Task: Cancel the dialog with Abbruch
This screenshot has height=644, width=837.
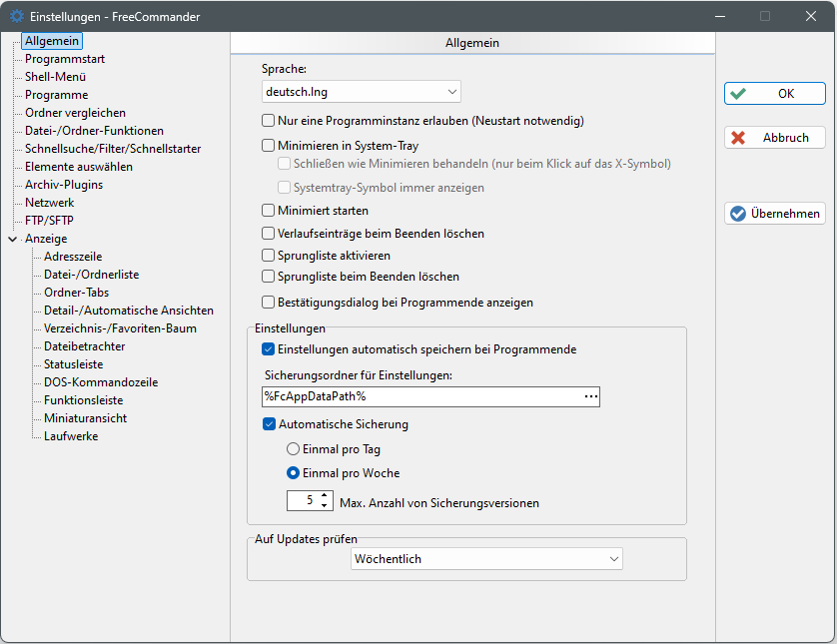Action: pos(774,138)
